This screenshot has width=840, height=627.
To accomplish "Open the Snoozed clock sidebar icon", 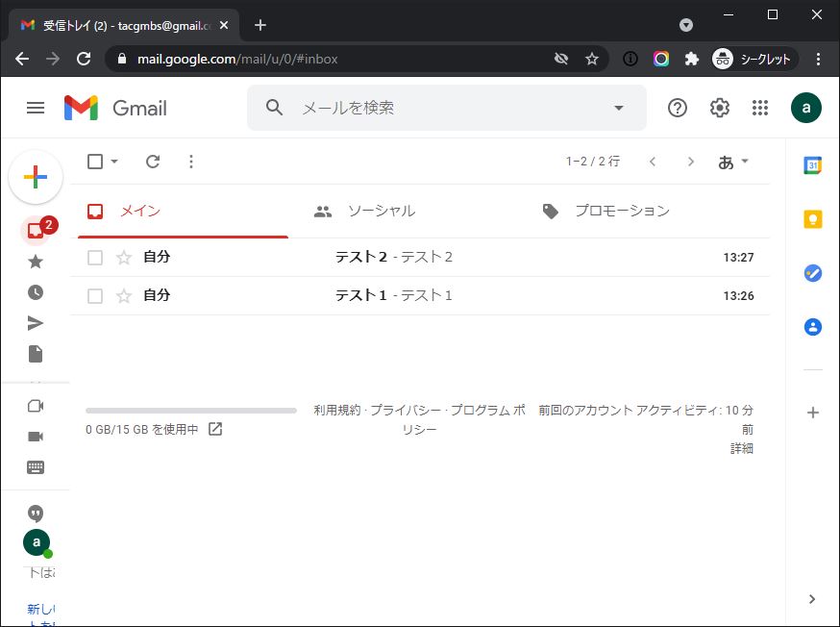I will [x=36, y=292].
